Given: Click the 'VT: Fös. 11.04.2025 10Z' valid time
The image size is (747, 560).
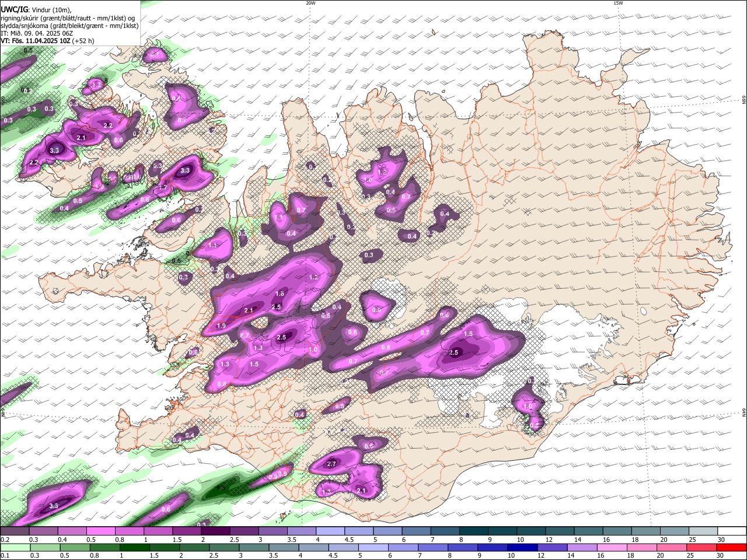Looking at the screenshot, I should (36, 41).
